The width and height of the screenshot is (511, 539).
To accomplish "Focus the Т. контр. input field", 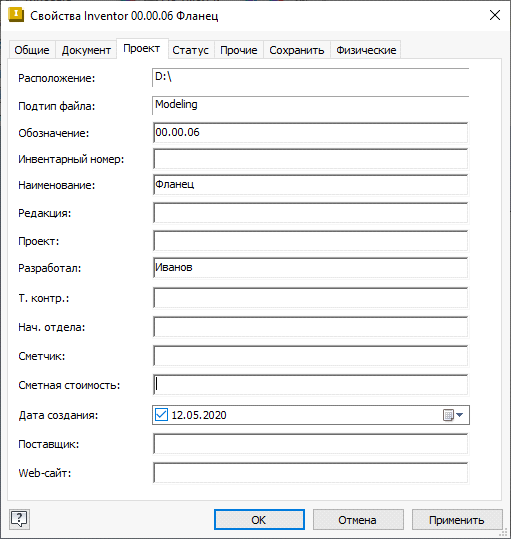I will [x=310, y=298].
